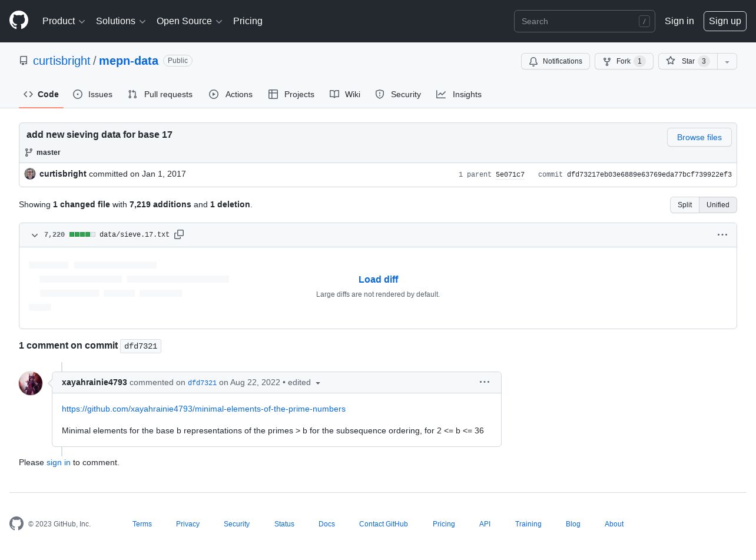Select the Unified diff view

(x=718, y=205)
